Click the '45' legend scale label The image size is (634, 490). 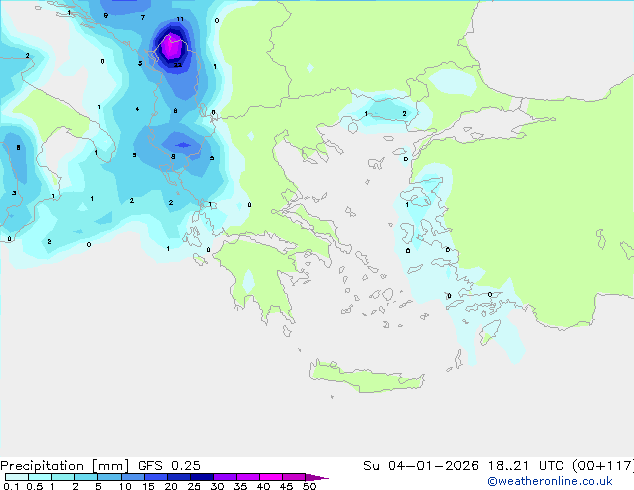pos(286,486)
